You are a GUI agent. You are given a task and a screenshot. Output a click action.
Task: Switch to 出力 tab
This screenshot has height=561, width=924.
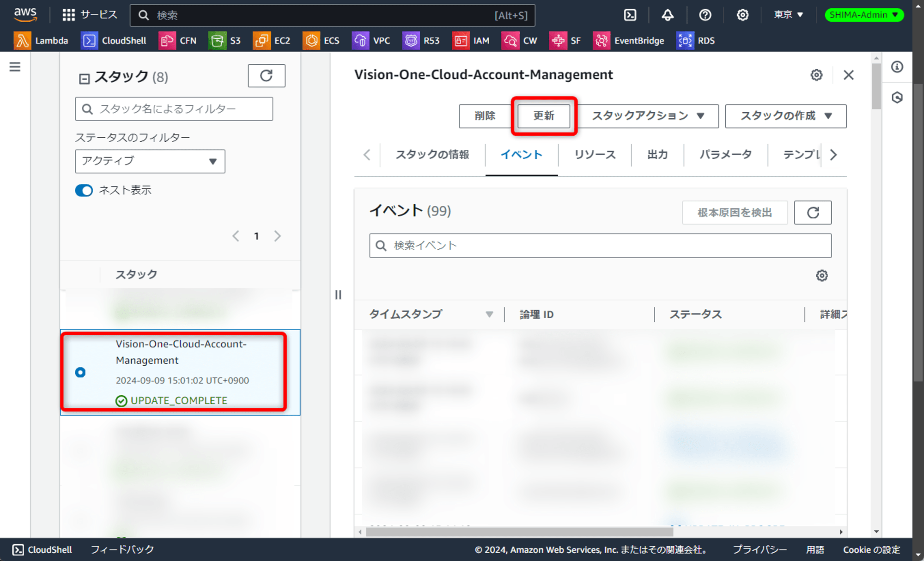pyautogui.click(x=657, y=155)
